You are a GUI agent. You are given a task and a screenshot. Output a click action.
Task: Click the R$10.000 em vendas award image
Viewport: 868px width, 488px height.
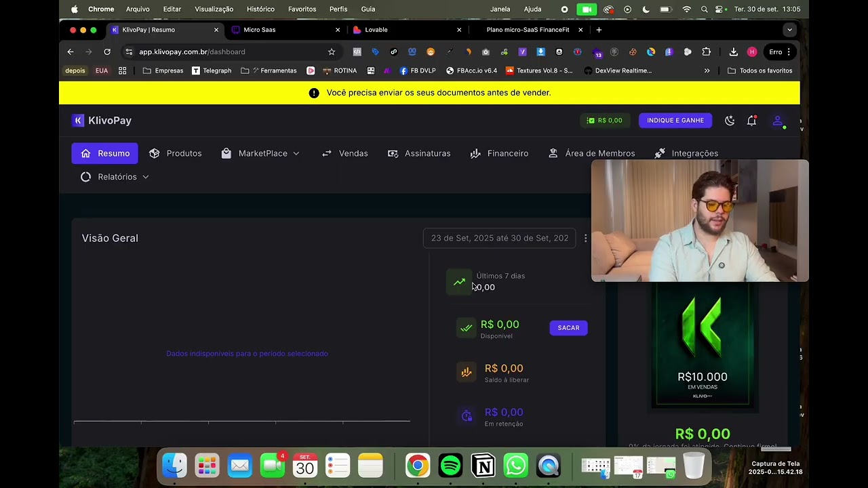(702, 346)
